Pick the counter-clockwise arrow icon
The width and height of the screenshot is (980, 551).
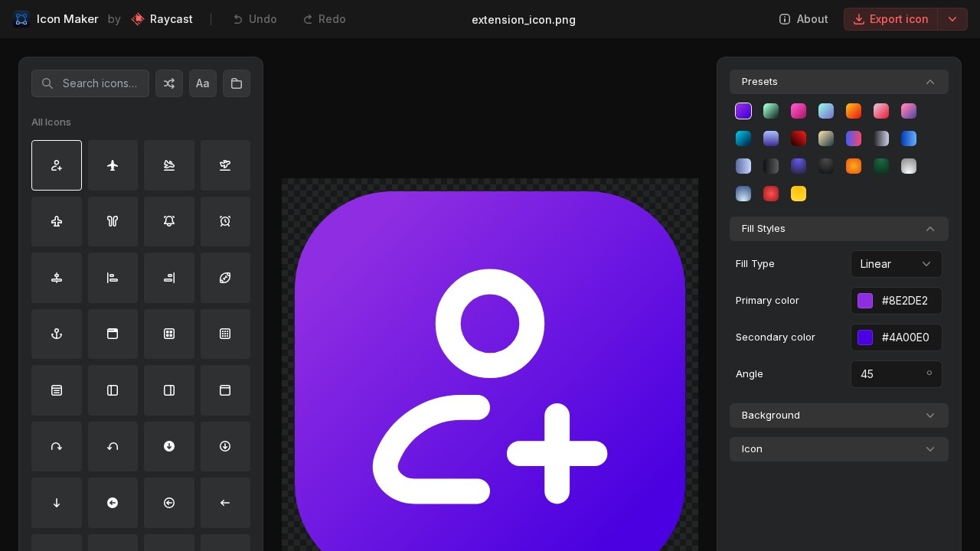click(x=113, y=446)
